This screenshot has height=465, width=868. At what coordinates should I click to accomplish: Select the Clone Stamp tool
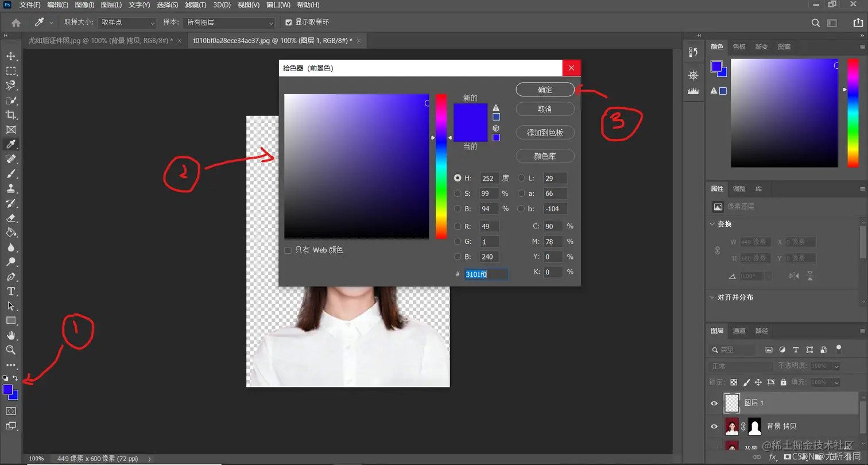[11, 188]
